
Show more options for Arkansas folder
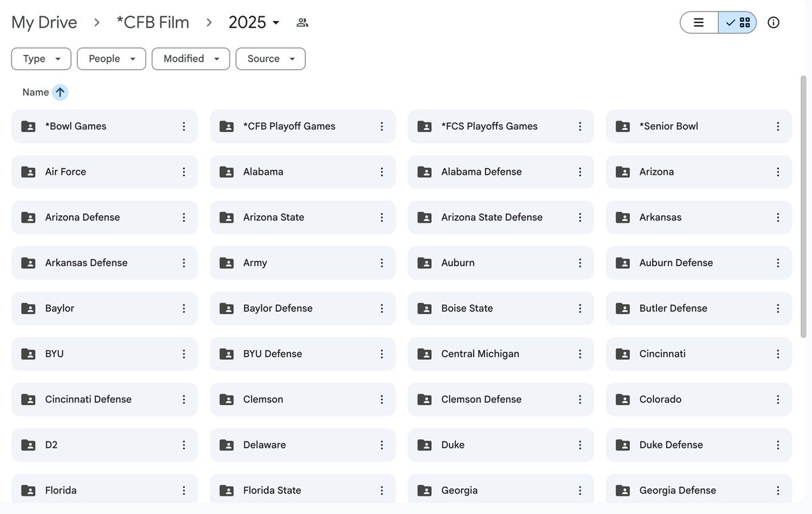[x=778, y=217]
